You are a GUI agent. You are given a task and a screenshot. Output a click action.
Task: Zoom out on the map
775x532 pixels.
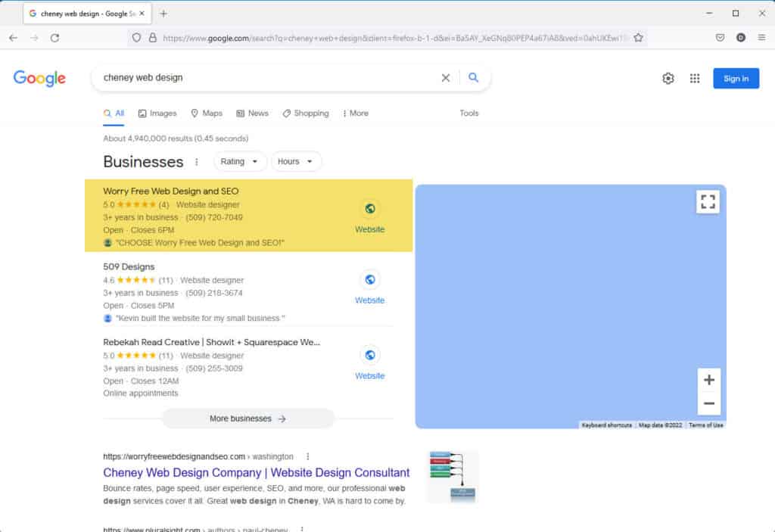[708, 403]
